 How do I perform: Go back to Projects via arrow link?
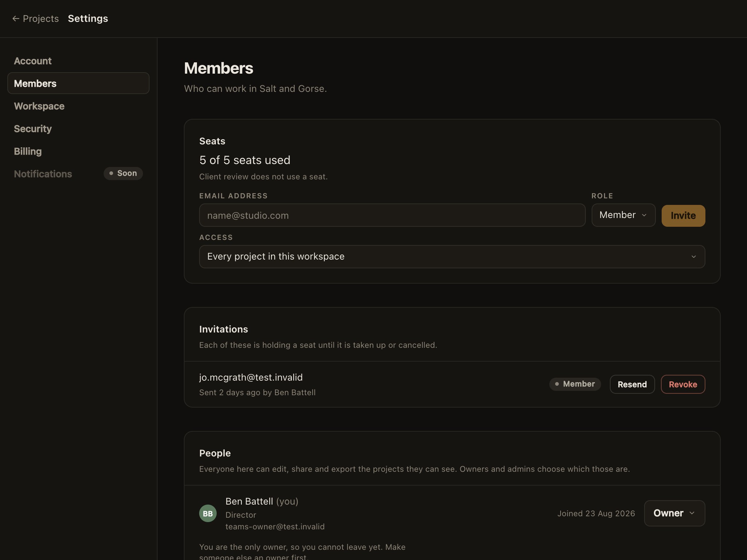[x=35, y=19]
